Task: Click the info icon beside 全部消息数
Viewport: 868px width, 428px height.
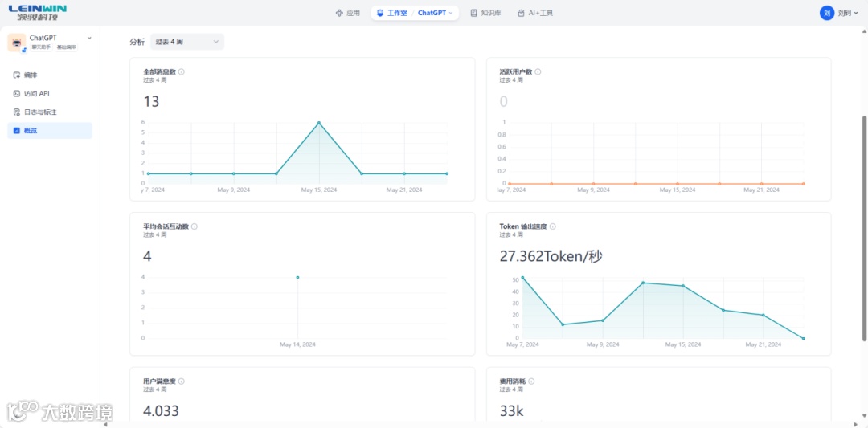Action: [182, 72]
